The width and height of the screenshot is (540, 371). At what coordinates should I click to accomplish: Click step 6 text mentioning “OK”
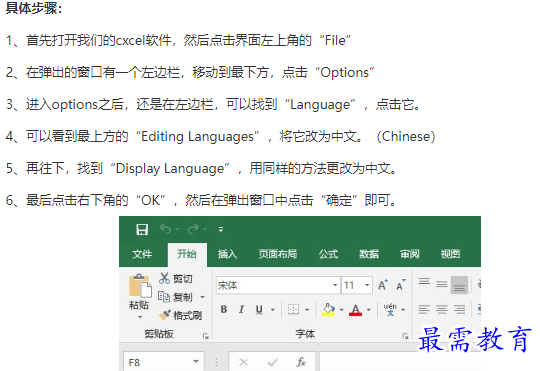click(x=202, y=200)
